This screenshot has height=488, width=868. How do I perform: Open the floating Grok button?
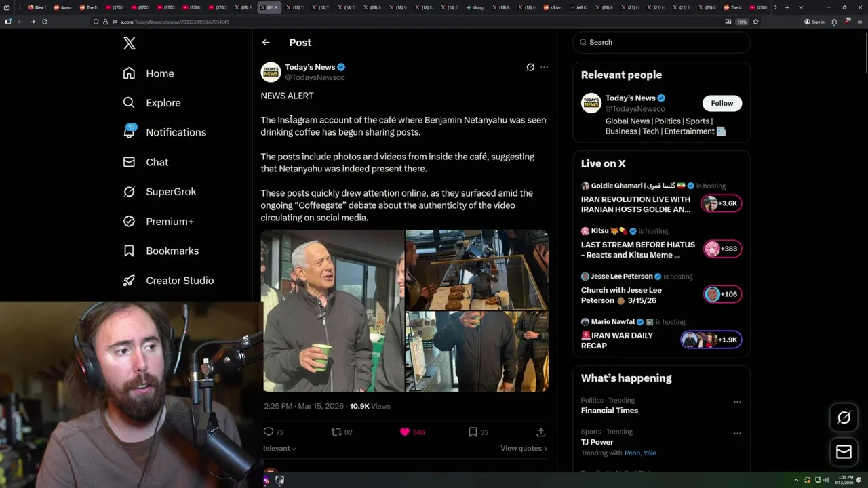click(x=844, y=418)
